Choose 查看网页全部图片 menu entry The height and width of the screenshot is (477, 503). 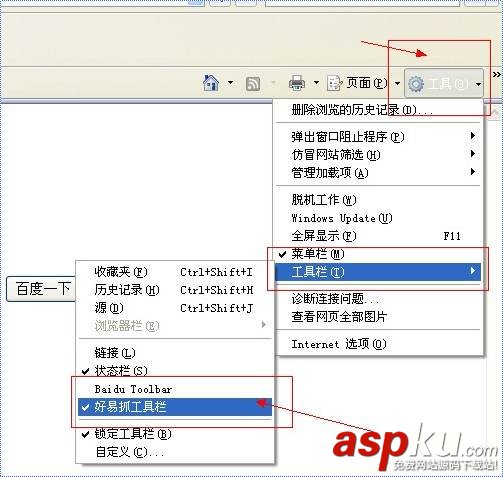(378, 316)
